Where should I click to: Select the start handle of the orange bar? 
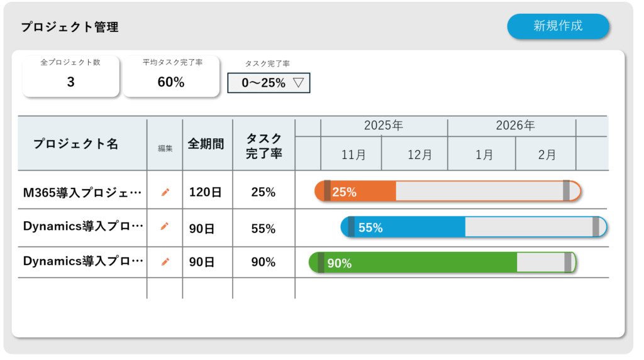tap(327, 190)
